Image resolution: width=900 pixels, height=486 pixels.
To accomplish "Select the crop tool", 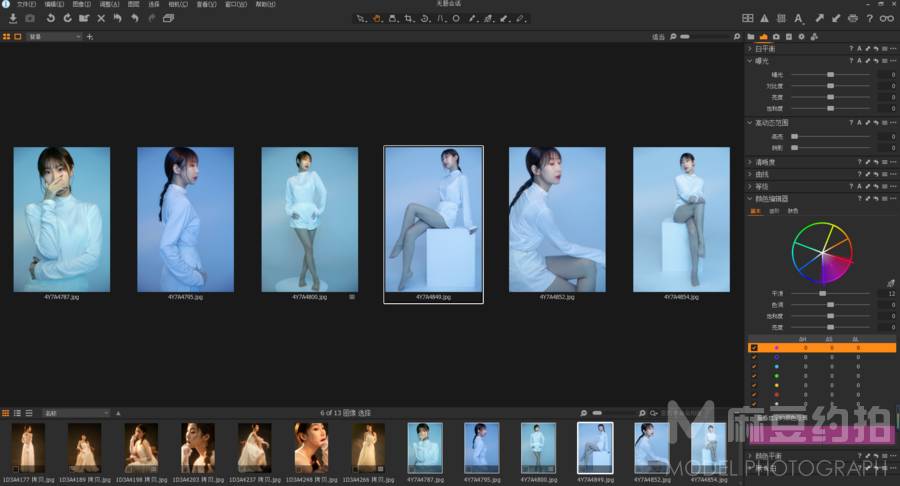I will [x=409, y=18].
